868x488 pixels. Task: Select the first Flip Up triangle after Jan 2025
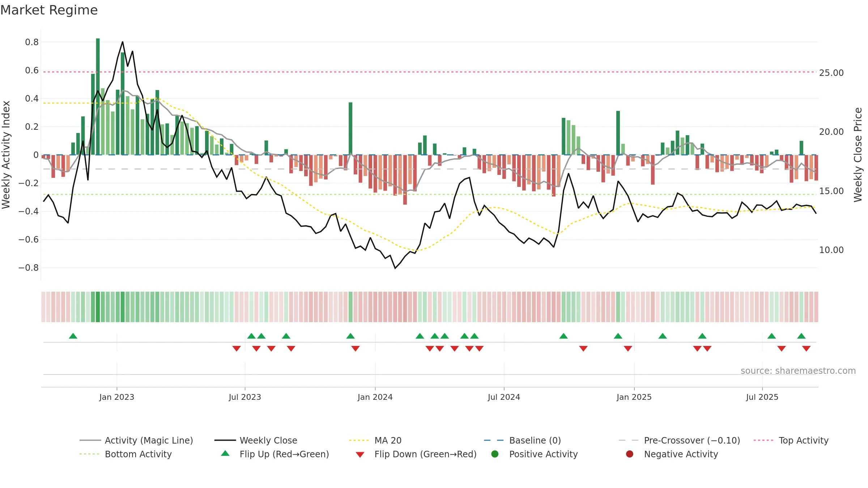663,336
